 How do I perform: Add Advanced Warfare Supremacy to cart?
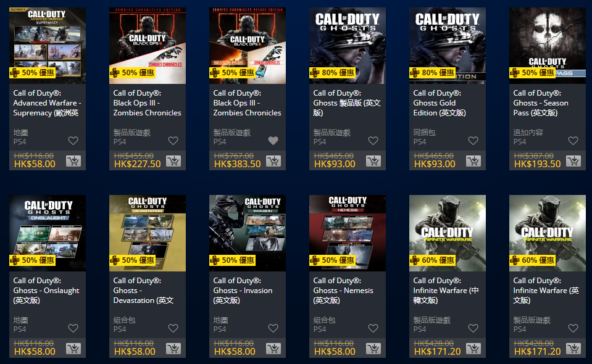coord(73,161)
